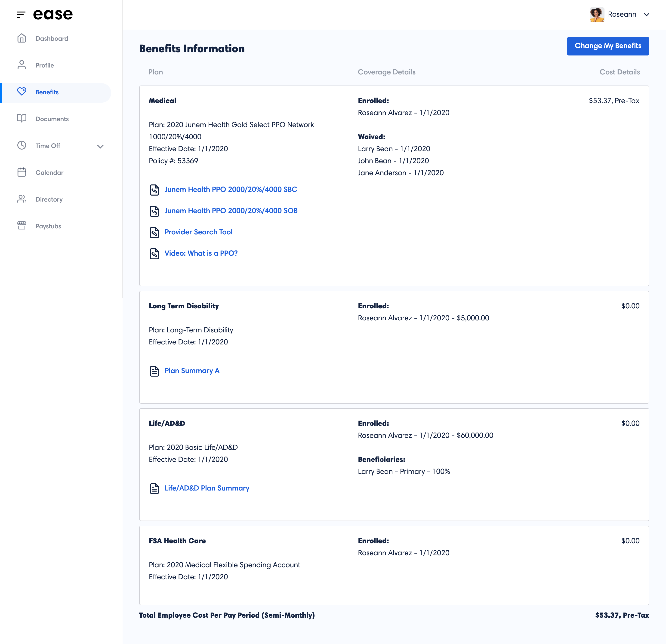This screenshot has height=644, width=666.
Task: Open the Roseann user dropdown arrow
Action: [x=647, y=15]
